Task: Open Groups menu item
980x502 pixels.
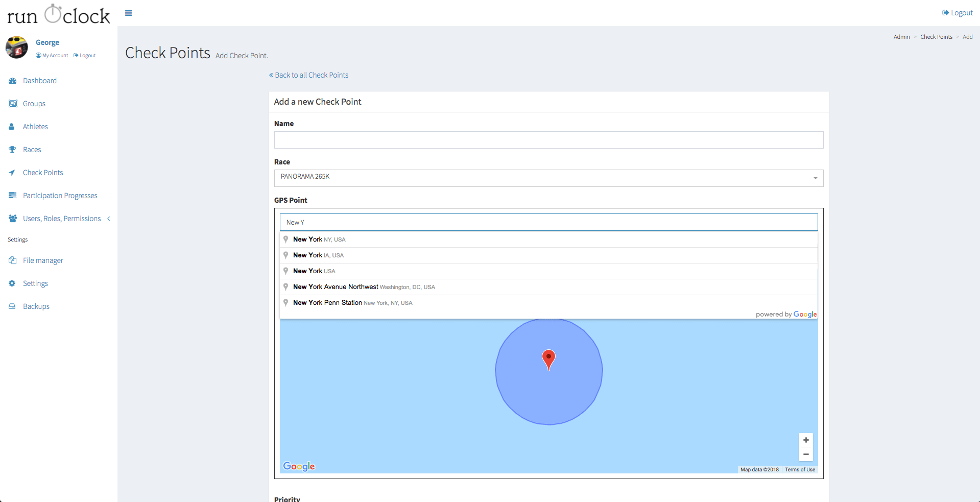Action: point(34,104)
